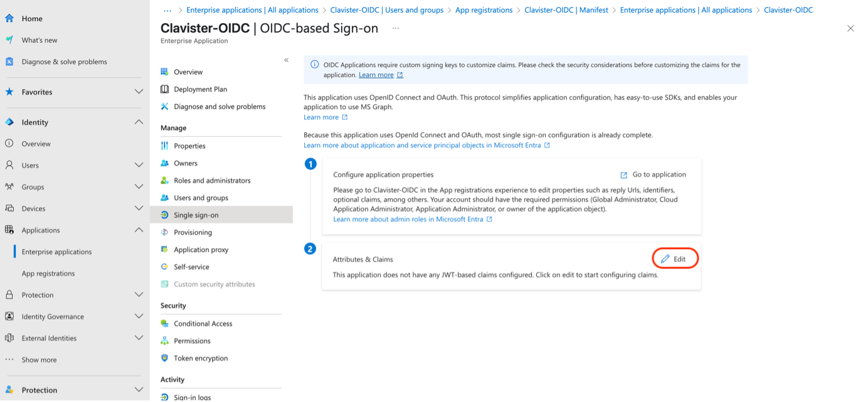
Task: Click the Application proxy icon
Action: (x=164, y=250)
